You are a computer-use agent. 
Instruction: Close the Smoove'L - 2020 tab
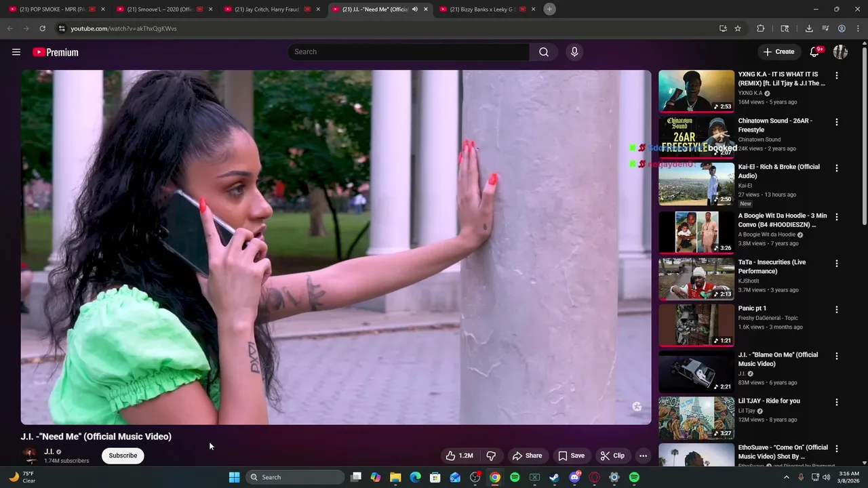210,9
